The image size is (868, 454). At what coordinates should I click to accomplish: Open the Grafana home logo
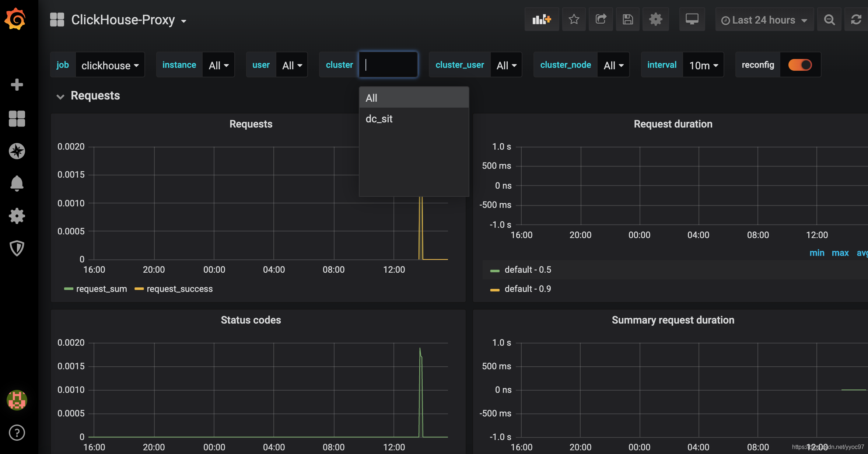point(15,19)
